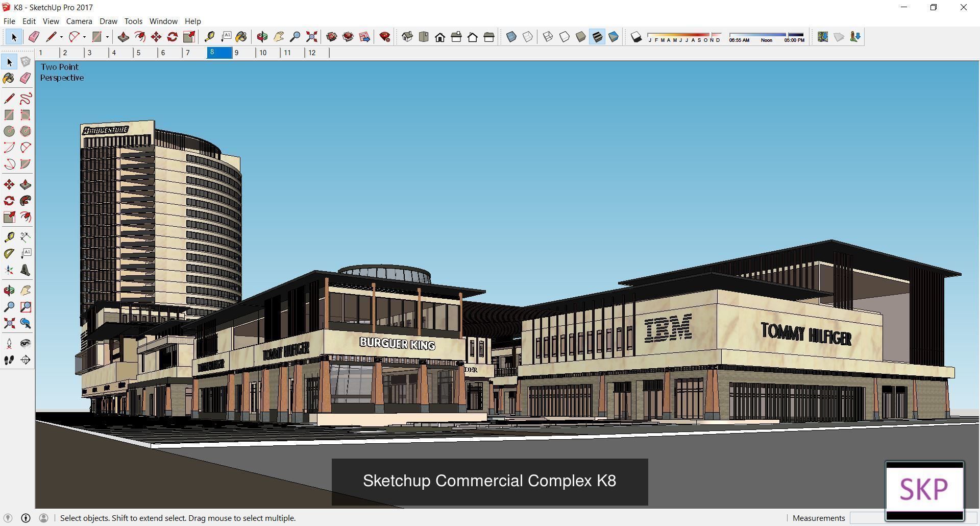Select the Paint Bucket tool in top toolbar
980x526 pixels.
[x=241, y=37]
